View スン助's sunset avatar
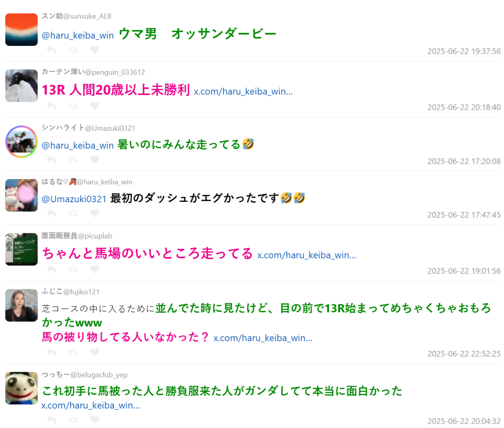 click(x=21, y=29)
